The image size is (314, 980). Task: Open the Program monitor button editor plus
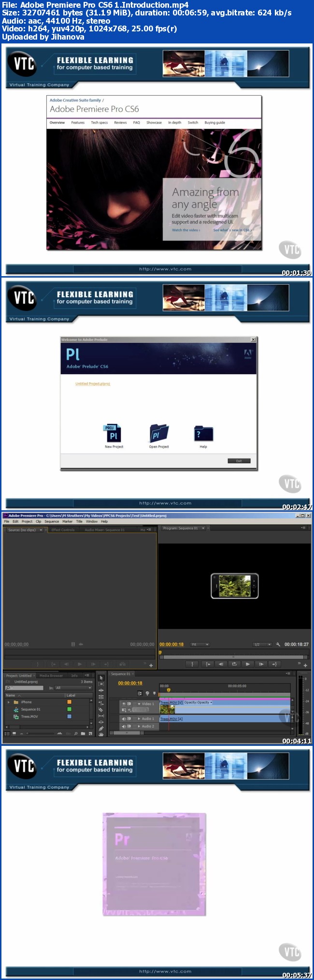click(x=305, y=665)
